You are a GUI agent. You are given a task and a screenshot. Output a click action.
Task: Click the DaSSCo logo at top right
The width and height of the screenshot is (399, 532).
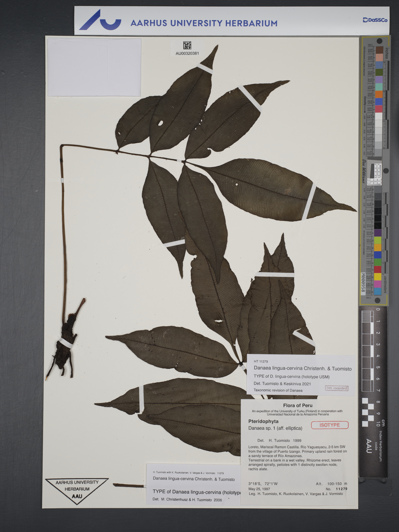(x=375, y=20)
